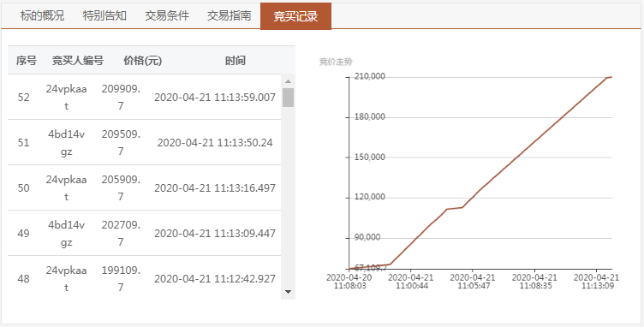Switch to the 特别告知 tab
The height and width of the screenshot is (327, 644).
(x=104, y=16)
